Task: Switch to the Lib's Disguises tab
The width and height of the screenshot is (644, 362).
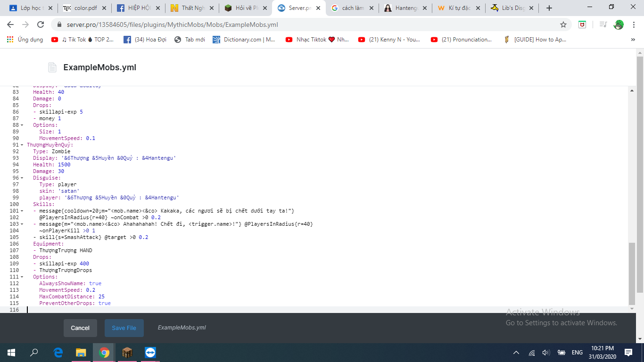Action: 513,8
